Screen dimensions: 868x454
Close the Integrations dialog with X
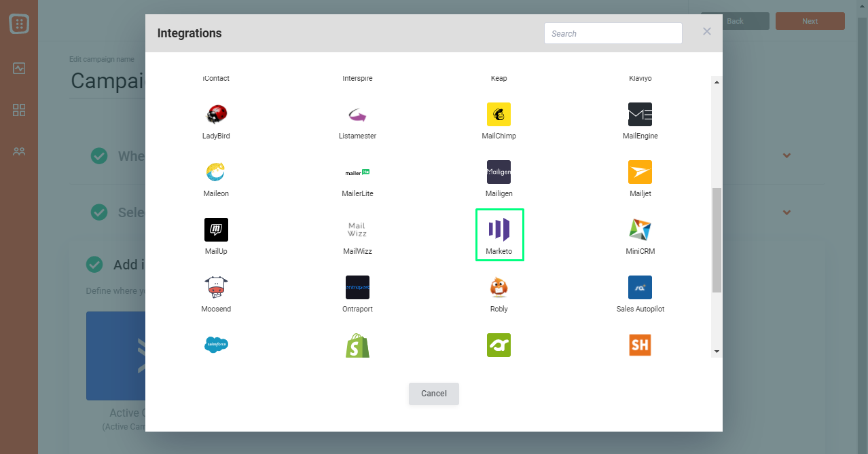(707, 31)
